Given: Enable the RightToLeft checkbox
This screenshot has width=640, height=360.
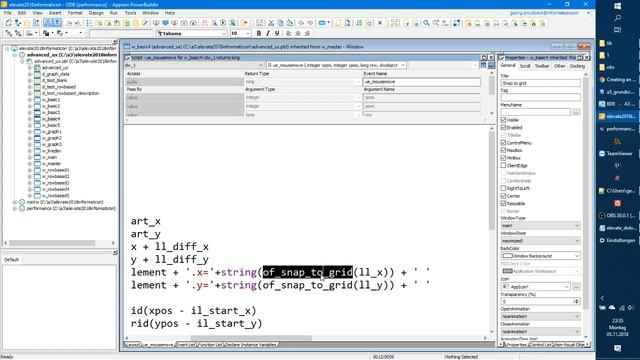Looking at the screenshot, I should pos(503,188).
